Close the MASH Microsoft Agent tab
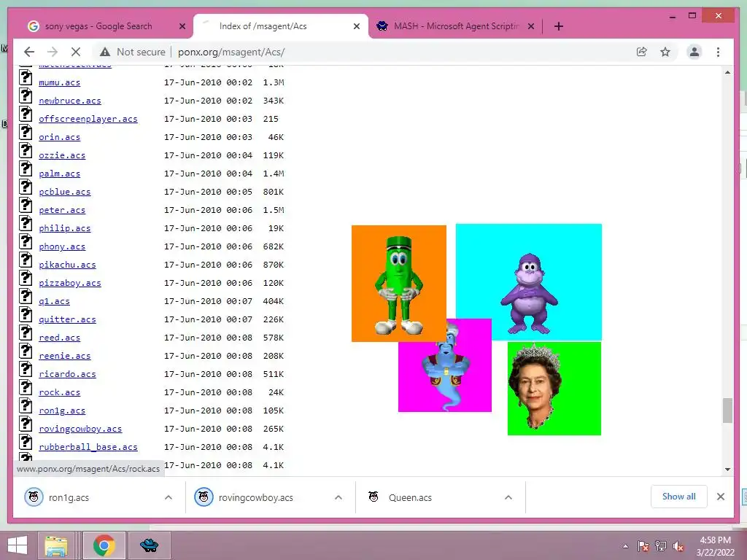This screenshot has height=560, width=747. pos(531,26)
